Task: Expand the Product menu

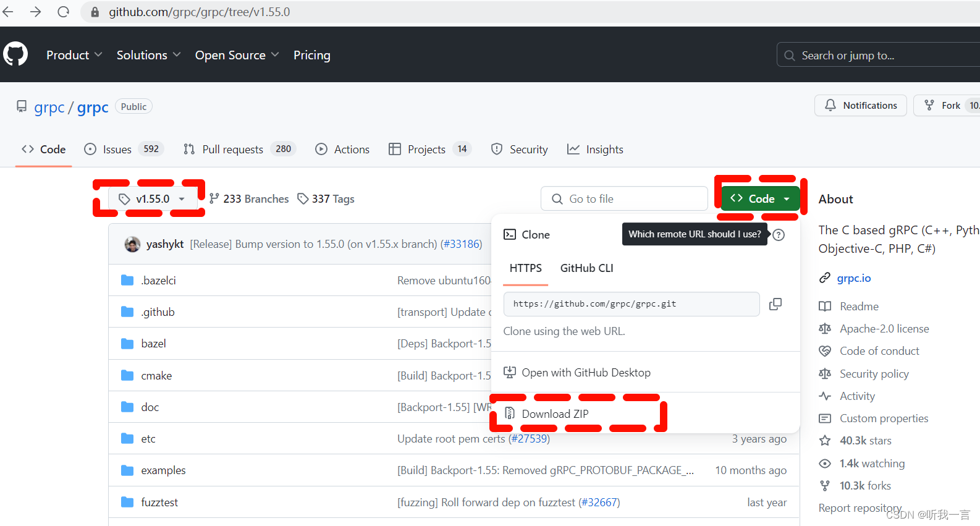Action: 74,55
